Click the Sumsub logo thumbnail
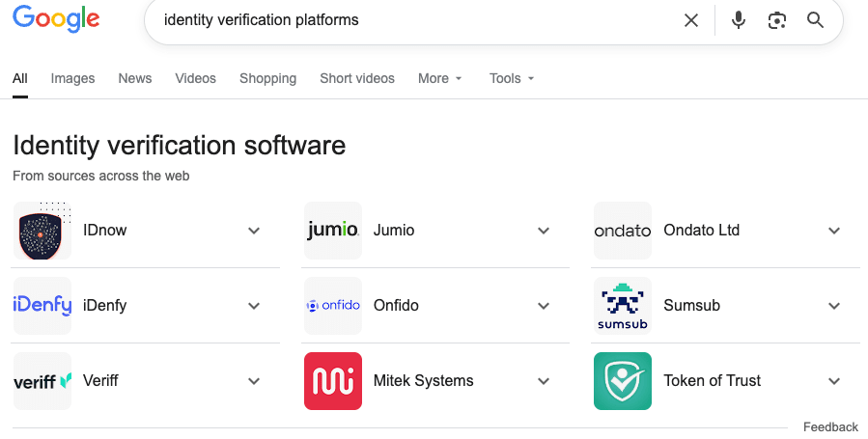Screen dimensions: 868x439 pos(623,306)
